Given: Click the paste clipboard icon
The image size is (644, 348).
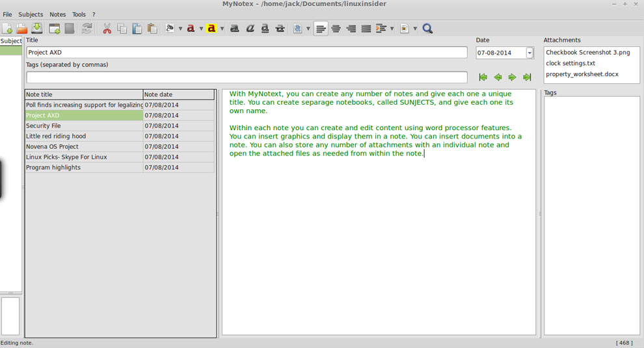Looking at the screenshot, I should point(137,29).
